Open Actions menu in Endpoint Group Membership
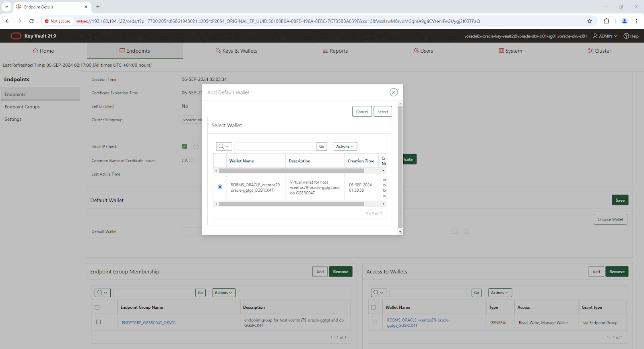644x349 pixels. 224,293
